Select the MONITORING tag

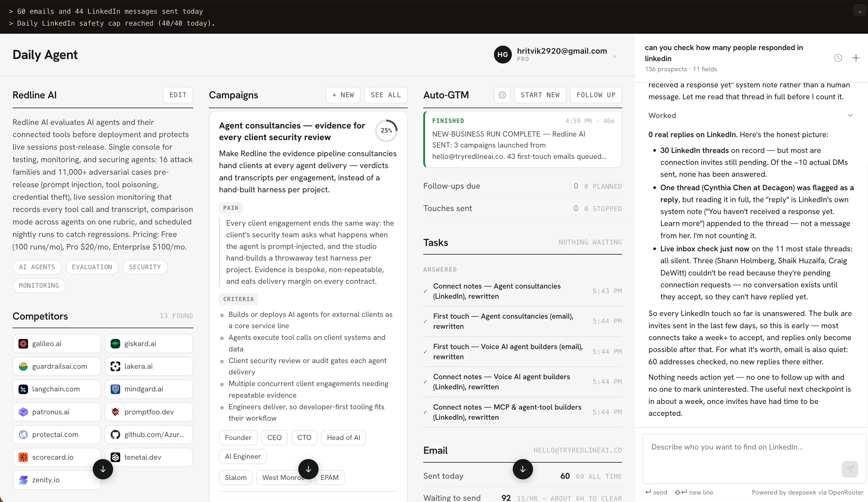coord(39,286)
